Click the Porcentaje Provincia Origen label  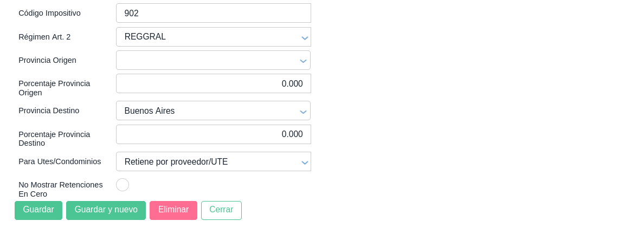click(x=54, y=88)
